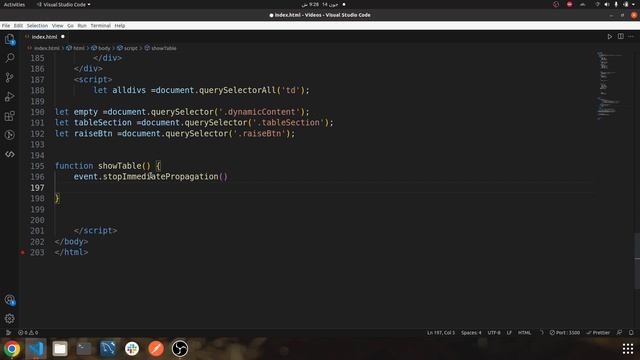The height and width of the screenshot is (360, 640).
Task: Toggle the breakpoint on line 203
Action: tap(22, 253)
